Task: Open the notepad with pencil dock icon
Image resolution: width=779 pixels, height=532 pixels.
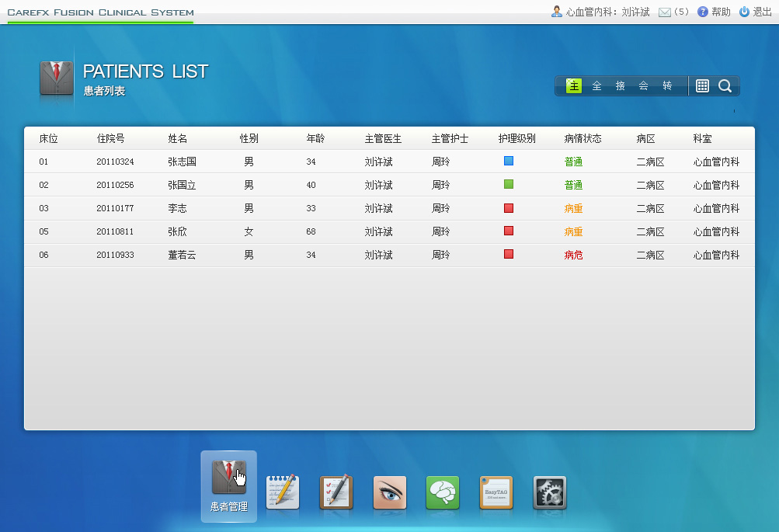Action: [x=283, y=492]
